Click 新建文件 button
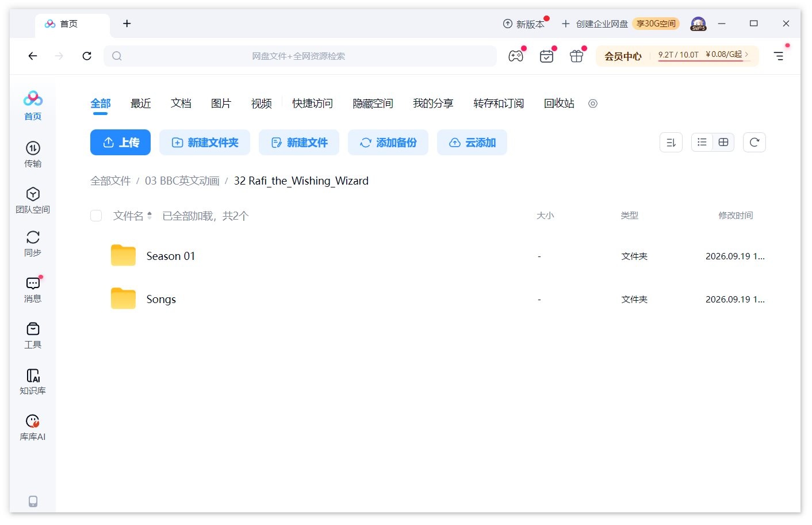Viewport: 812px width, 525px height. point(299,143)
